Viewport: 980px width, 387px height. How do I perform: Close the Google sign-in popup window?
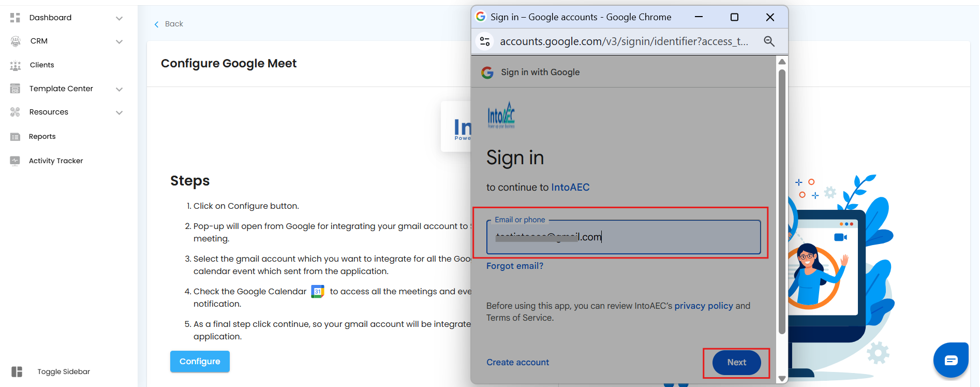click(x=770, y=17)
